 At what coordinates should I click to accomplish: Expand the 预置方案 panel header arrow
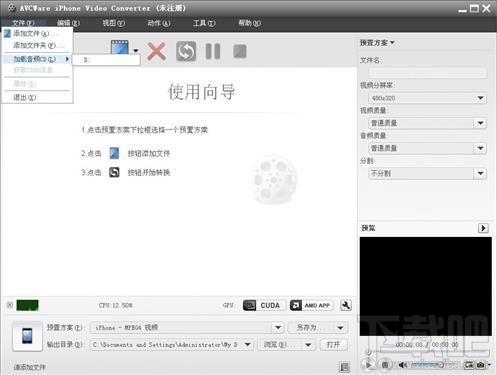click(x=392, y=43)
